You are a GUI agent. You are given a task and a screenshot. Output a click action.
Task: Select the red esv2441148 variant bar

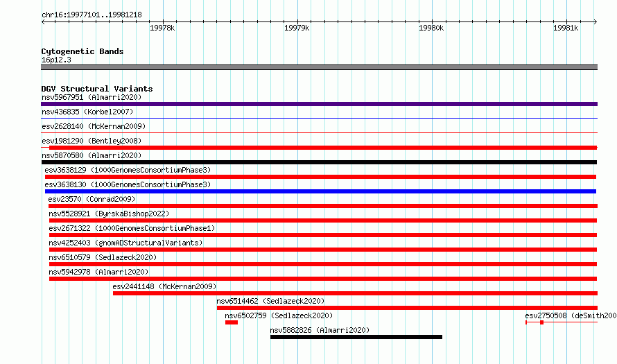click(356, 293)
